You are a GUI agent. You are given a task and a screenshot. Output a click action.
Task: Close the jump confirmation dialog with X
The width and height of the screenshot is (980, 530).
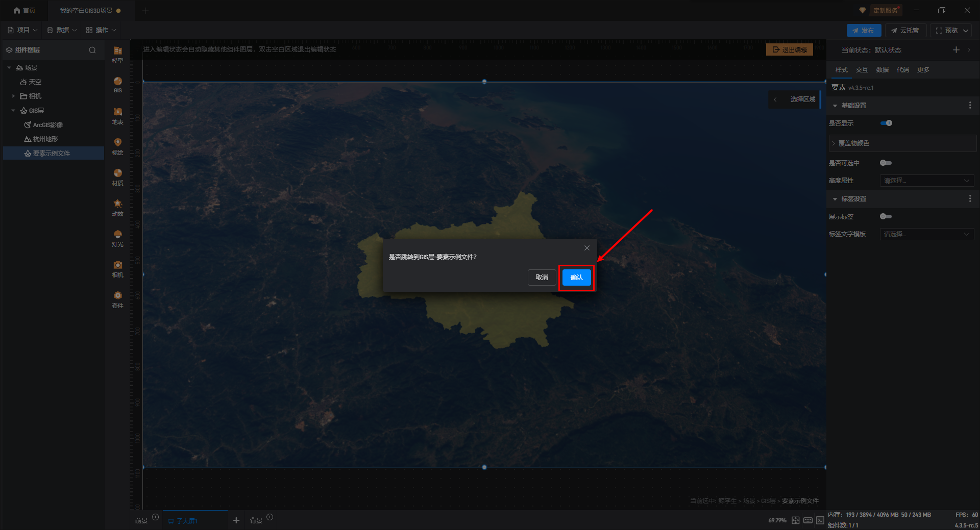click(x=587, y=248)
